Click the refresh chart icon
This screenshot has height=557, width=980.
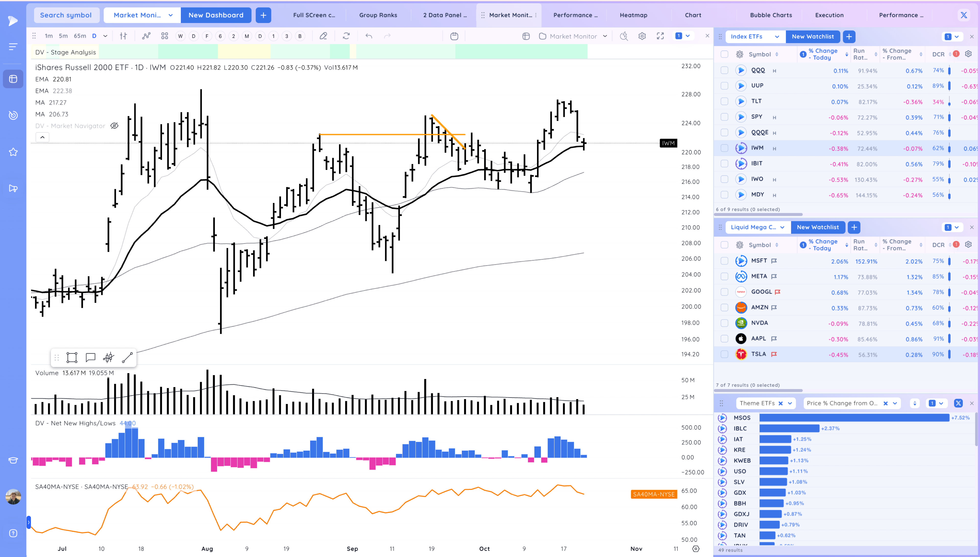click(346, 36)
